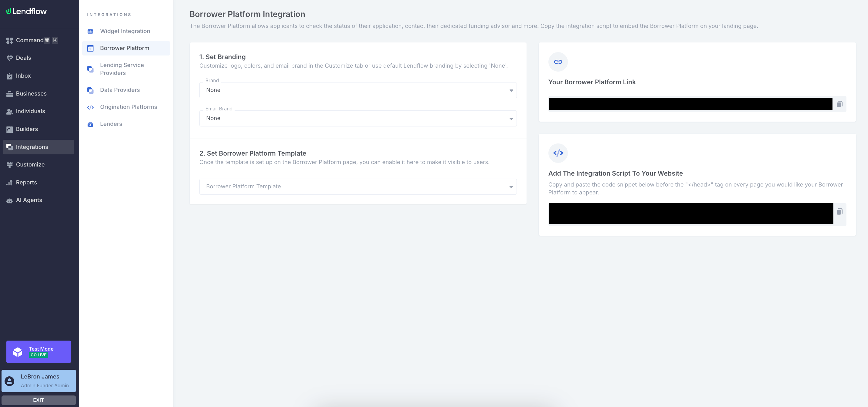Open Customize in the sidebar
Screen dimensions: 868x407
(x=39, y=165)
